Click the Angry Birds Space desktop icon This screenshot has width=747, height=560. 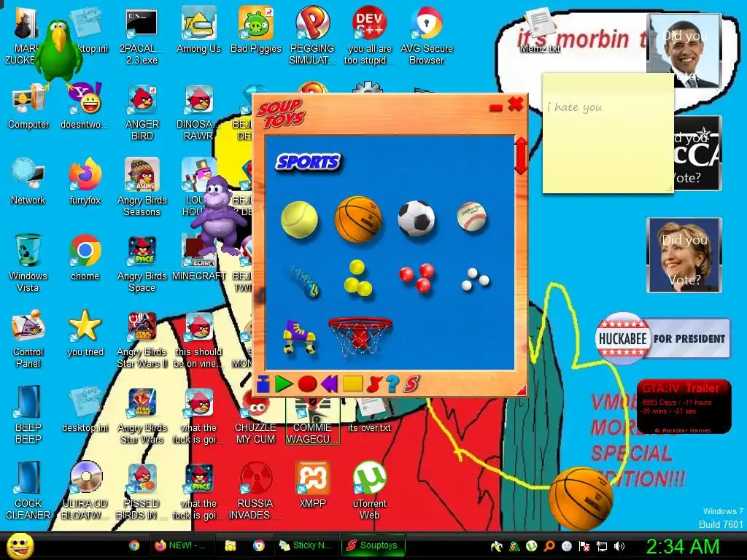tap(142, 263)
